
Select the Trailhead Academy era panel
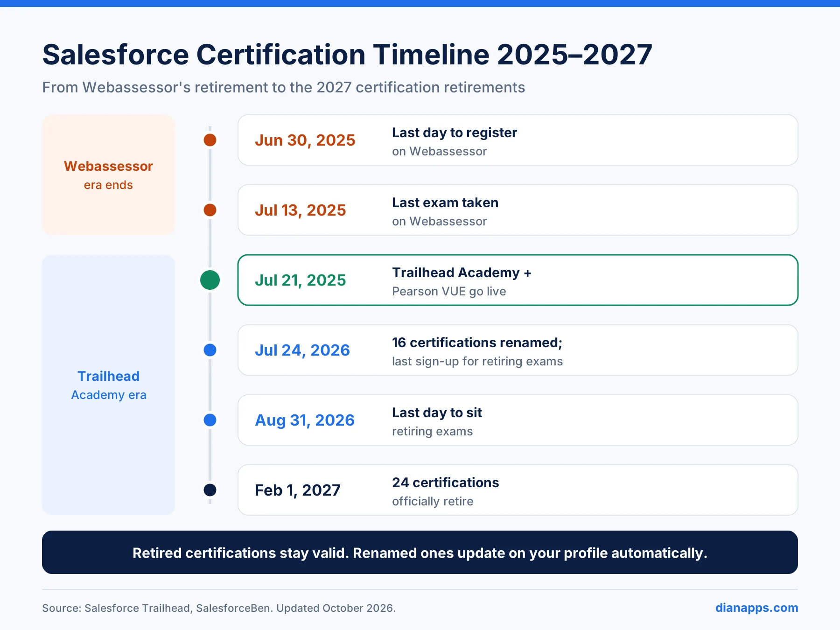click(108, 385)
